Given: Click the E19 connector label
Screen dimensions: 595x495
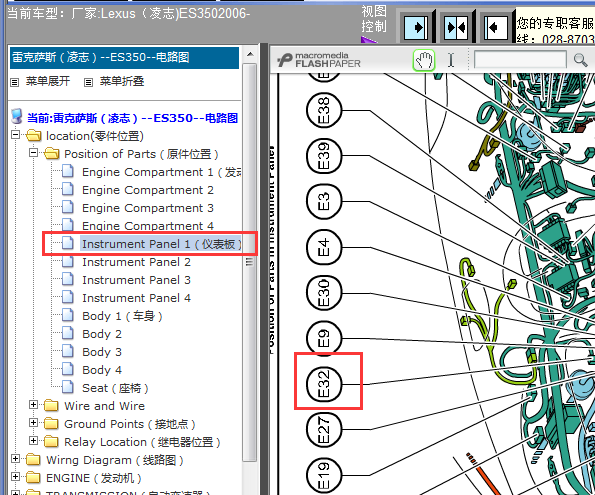Looking at the screenshot, I should coord(324,475).
